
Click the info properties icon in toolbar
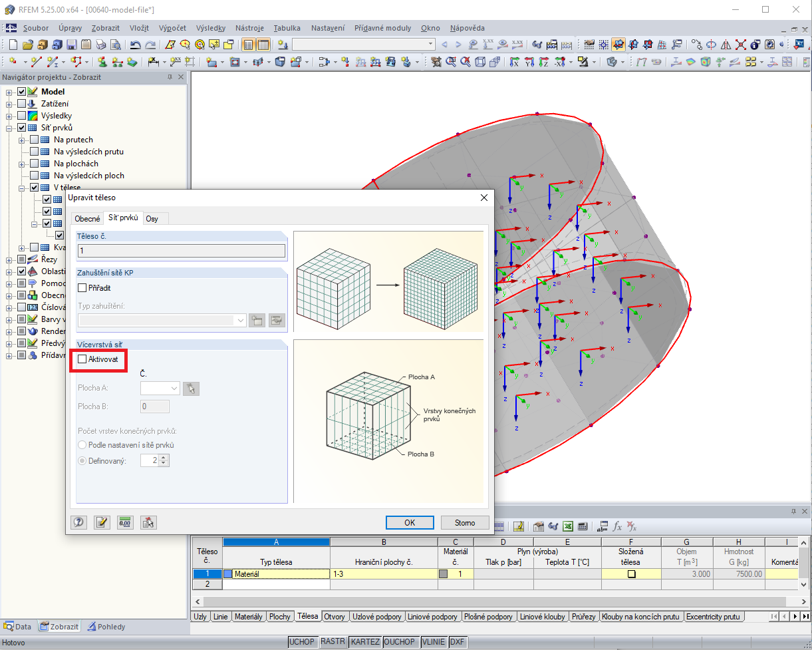click(756, 45)
